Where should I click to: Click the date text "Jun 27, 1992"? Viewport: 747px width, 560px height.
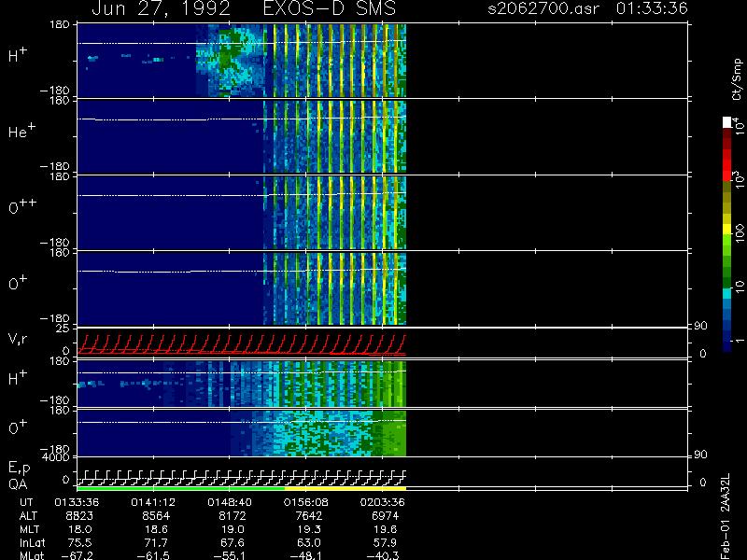[x=161, y=8]
